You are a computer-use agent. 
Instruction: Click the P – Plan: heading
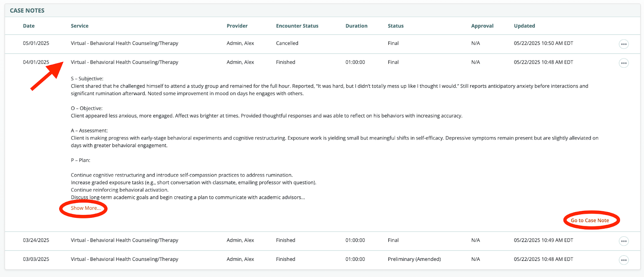tap(80, 160)
